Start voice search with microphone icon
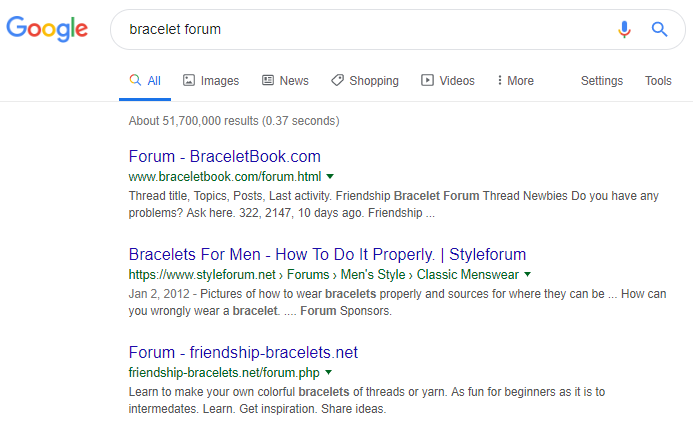 625,29
